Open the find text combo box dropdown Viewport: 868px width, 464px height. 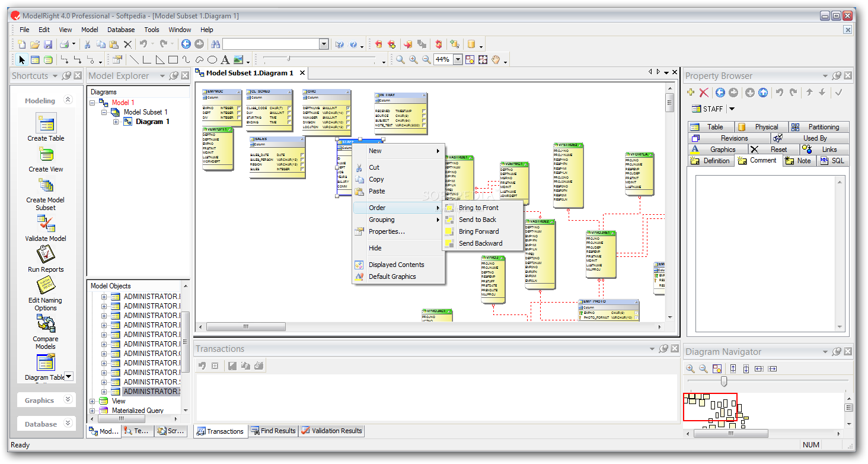click(x=324, y=44)
